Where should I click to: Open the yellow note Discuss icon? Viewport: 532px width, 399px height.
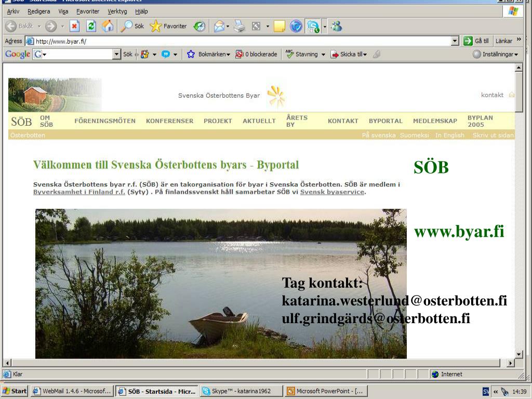click(x=279, y=26)
